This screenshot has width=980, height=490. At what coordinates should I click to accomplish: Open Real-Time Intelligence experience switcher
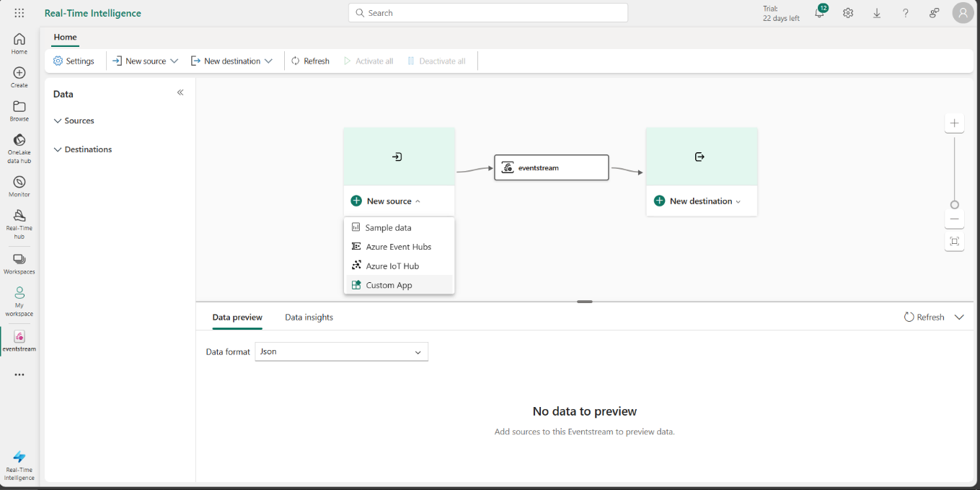pyautogui.click(x=19, y=465)
